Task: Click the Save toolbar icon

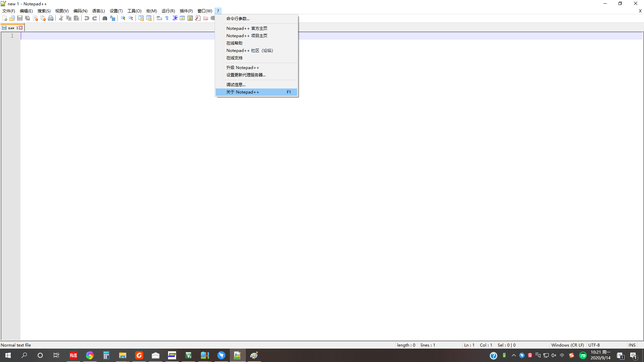Action: coord(20,18)
